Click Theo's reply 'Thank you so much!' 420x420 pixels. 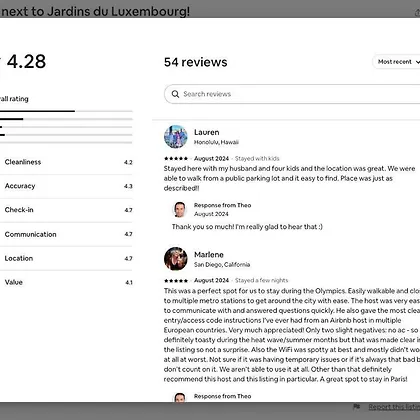tap(247, 227)
